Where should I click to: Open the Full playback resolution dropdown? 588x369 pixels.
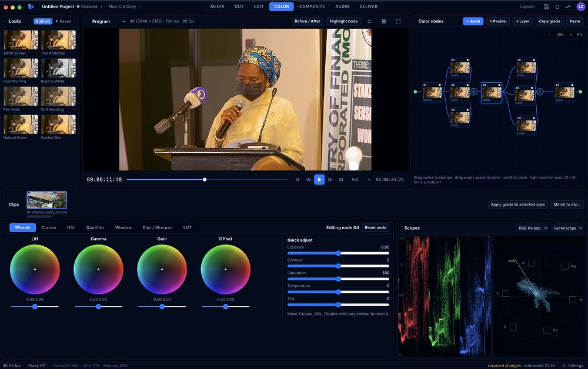360,179
